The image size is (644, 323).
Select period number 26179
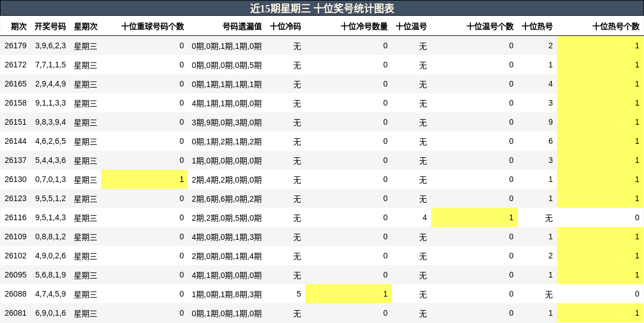coord(16,46)
